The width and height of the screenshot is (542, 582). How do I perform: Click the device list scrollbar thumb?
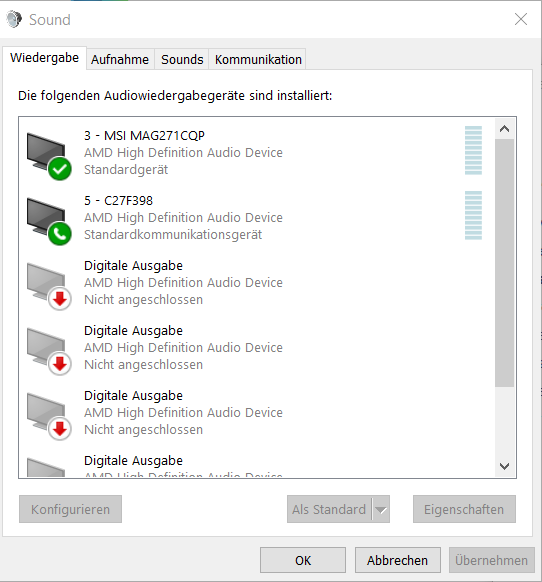point(504,263)
